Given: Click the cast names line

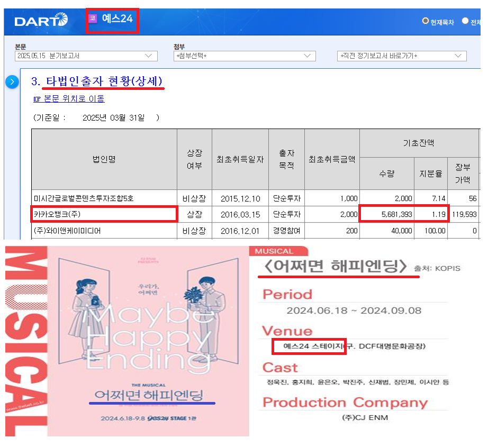Looking at the screenshot, I should click(358, 382).
